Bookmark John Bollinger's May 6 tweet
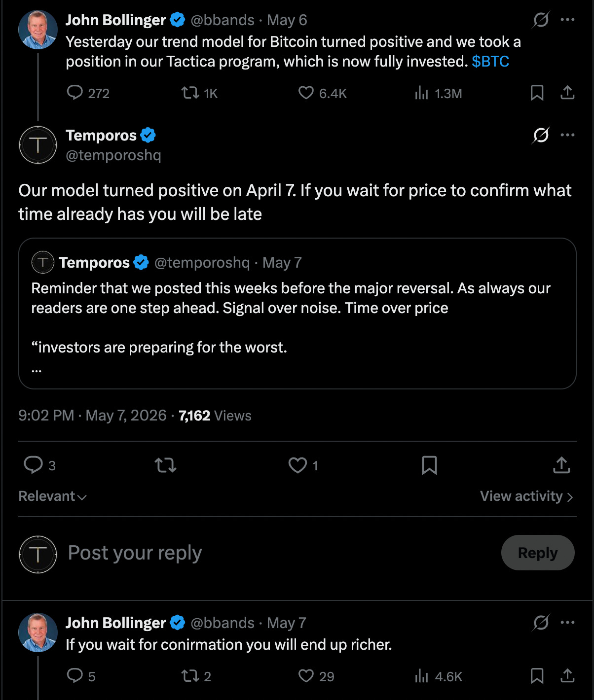This screenshot has width=594, height=700. [x=537, y=93]
